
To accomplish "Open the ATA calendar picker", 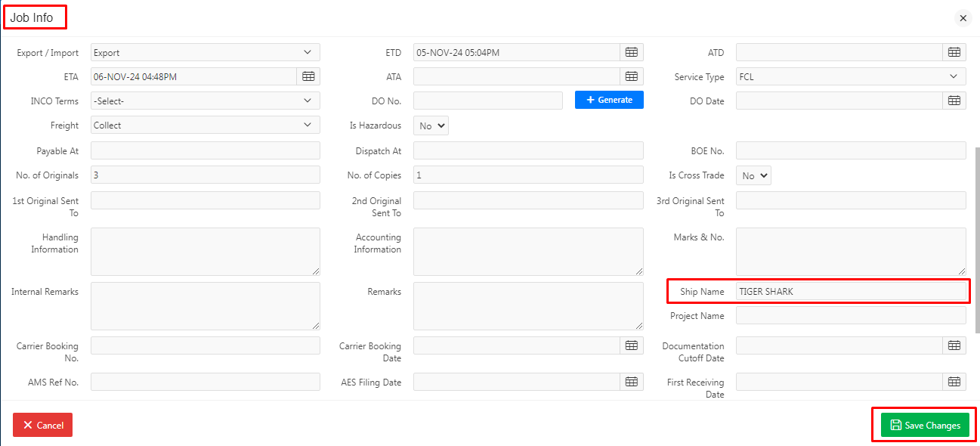I will coord(632,76).
